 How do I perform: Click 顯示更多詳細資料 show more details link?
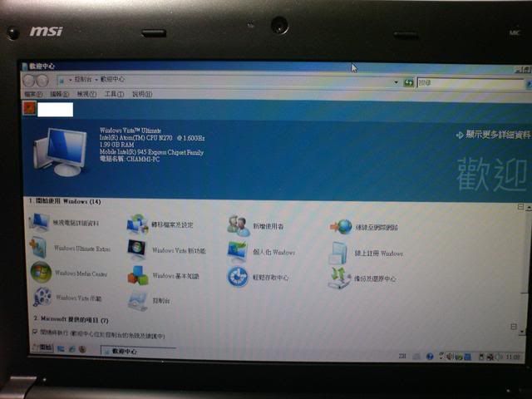493,135
